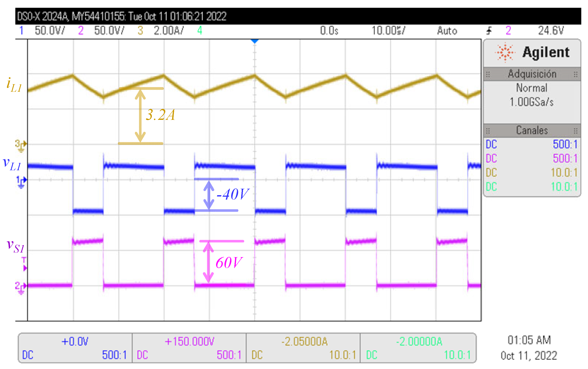Click the channel 3 ground marker icon
This screenshot has width=588, height=369.
[x=21, y=146]
